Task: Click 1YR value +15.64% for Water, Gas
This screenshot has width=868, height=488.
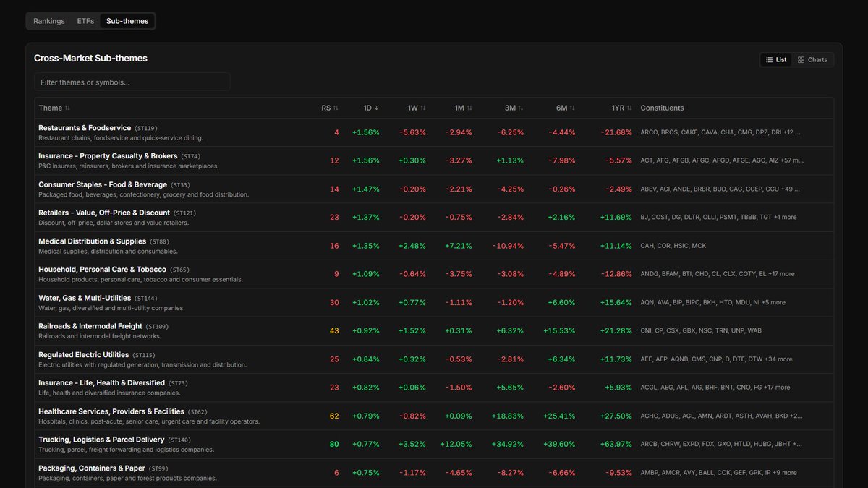Action: [x=616, y=302]
